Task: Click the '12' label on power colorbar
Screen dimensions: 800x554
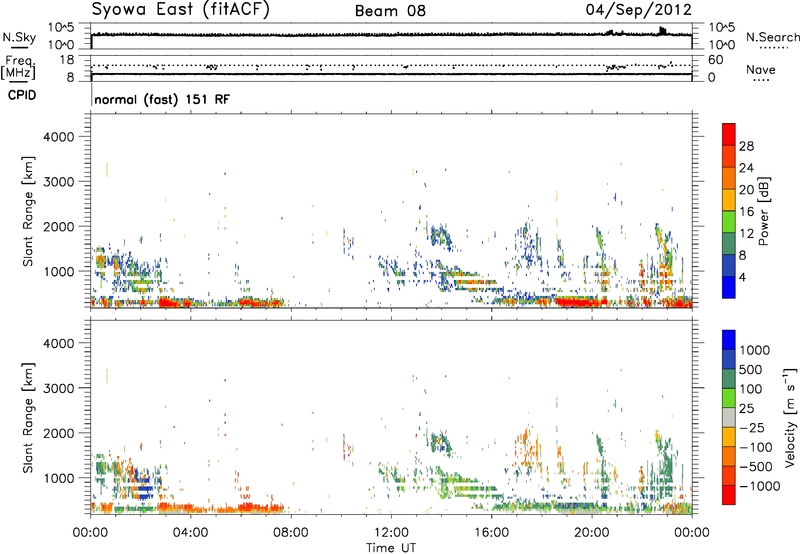Action: pyautogui.click(x=746, y=234)
